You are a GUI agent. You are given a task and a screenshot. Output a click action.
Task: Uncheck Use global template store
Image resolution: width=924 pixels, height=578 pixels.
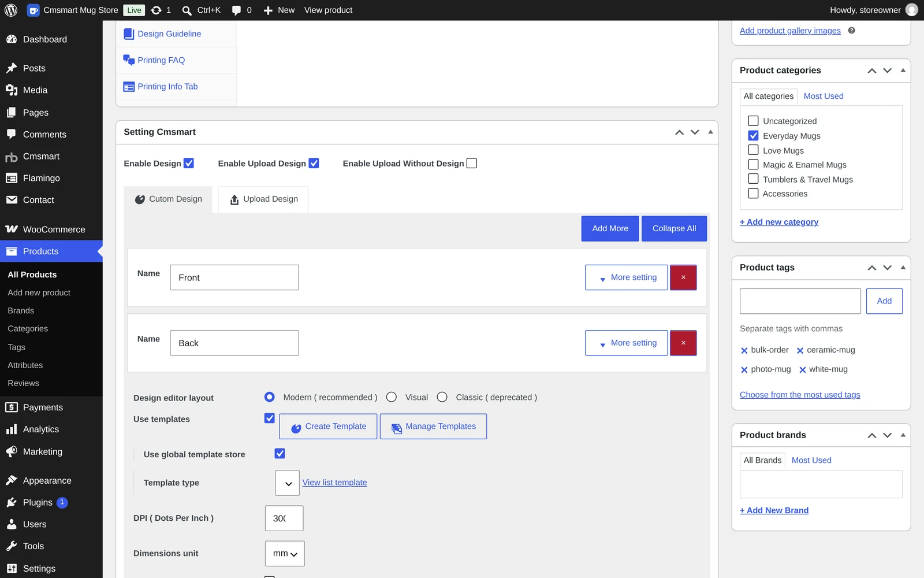[x=280, y=454]
